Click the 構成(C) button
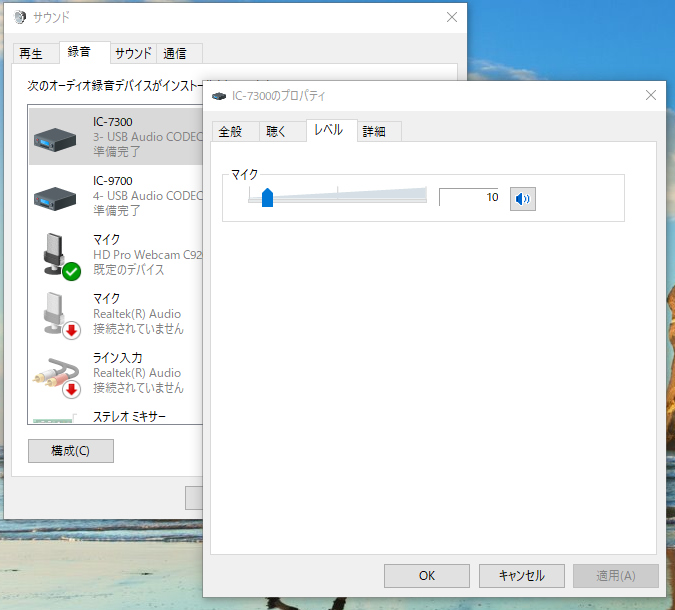675x610 pixels. 71,451
